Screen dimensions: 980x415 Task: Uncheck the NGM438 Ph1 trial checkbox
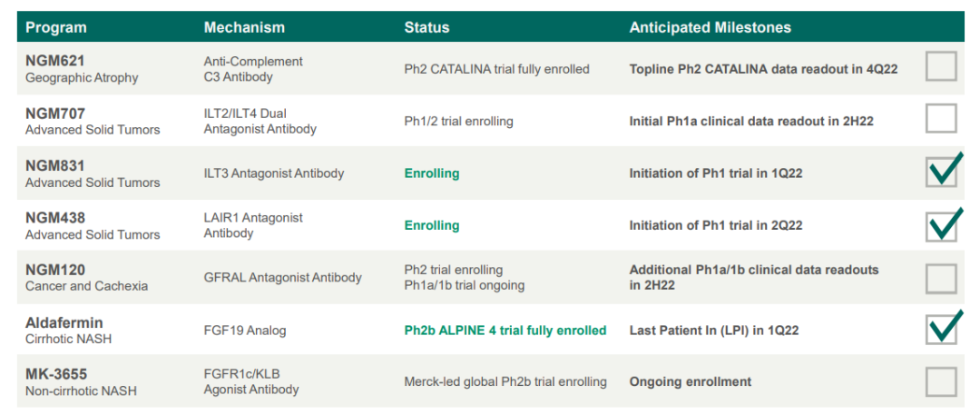point(941,225)
